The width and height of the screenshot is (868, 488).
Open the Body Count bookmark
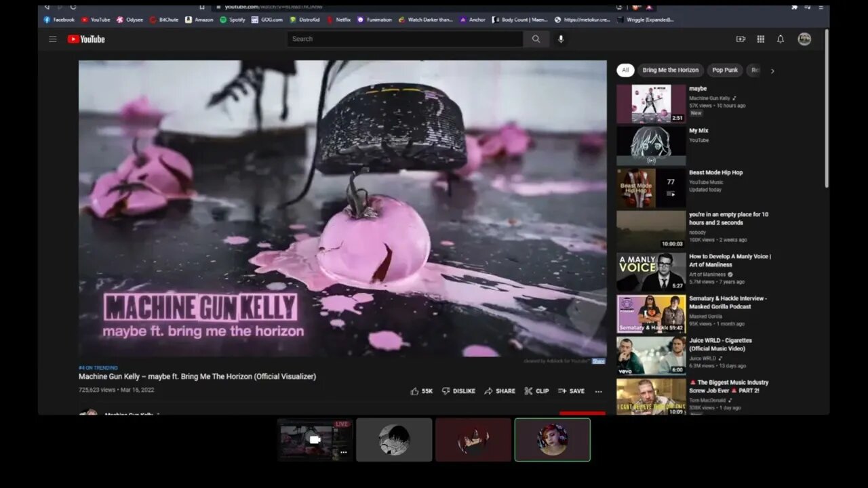pyautogui.click(x=520, y=20)
